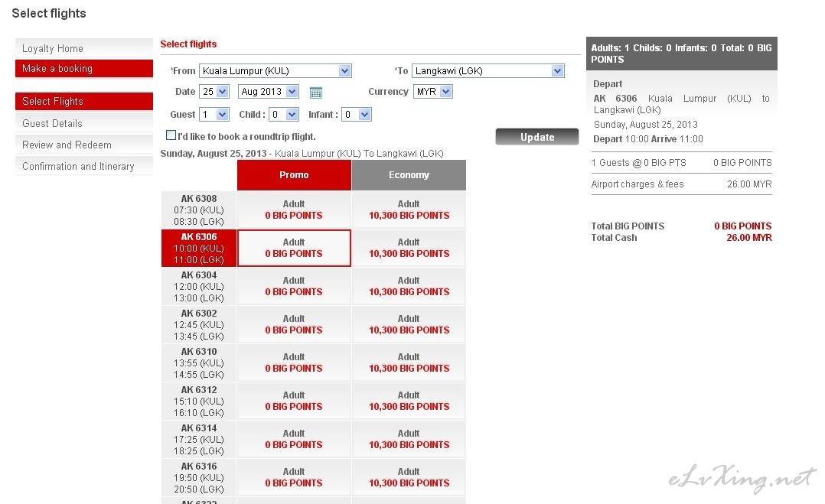The width and height of the screenshot is (825, 504).
Task: Open the Select Flights step
Action: tap(84, 101)
